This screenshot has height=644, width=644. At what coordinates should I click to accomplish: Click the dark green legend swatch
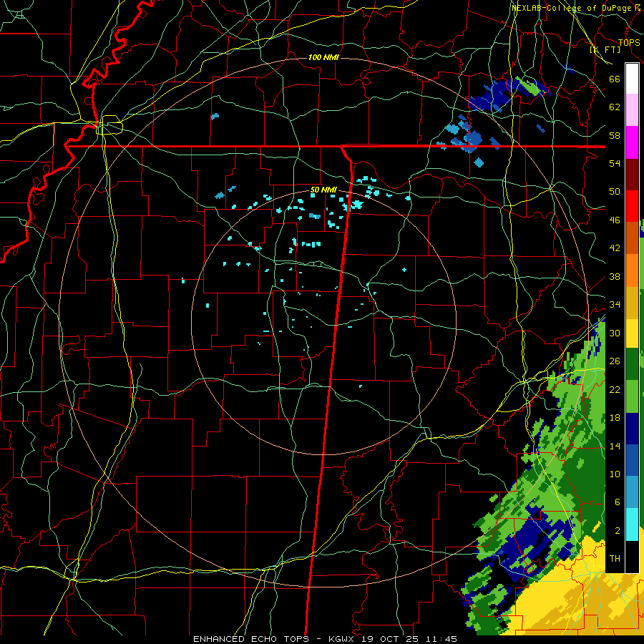click(x=632, y=364)
